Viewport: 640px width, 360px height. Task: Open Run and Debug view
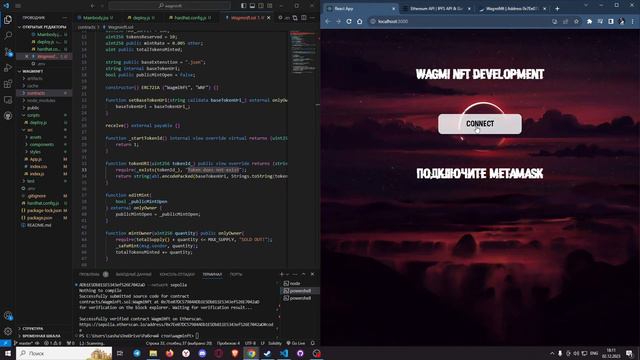point(8,68)
